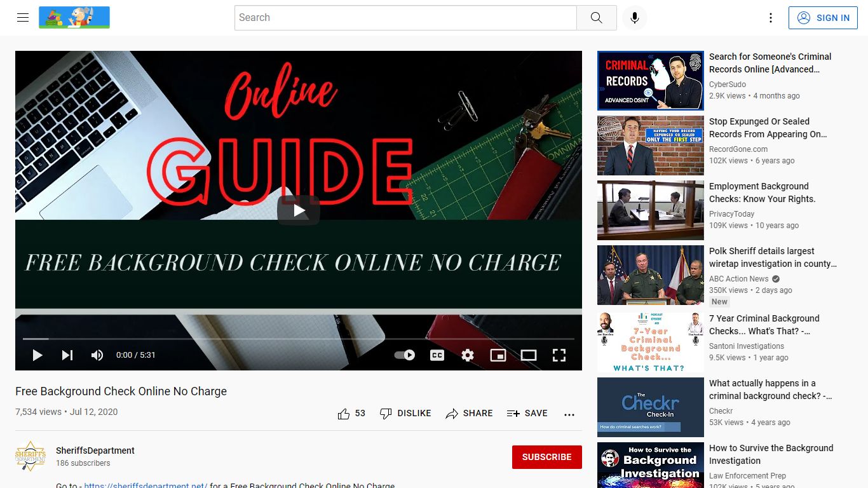This screenshot has width=868, height=488.
Task: Open more actions ellipsis under video
Action: (x=569, y=414)
